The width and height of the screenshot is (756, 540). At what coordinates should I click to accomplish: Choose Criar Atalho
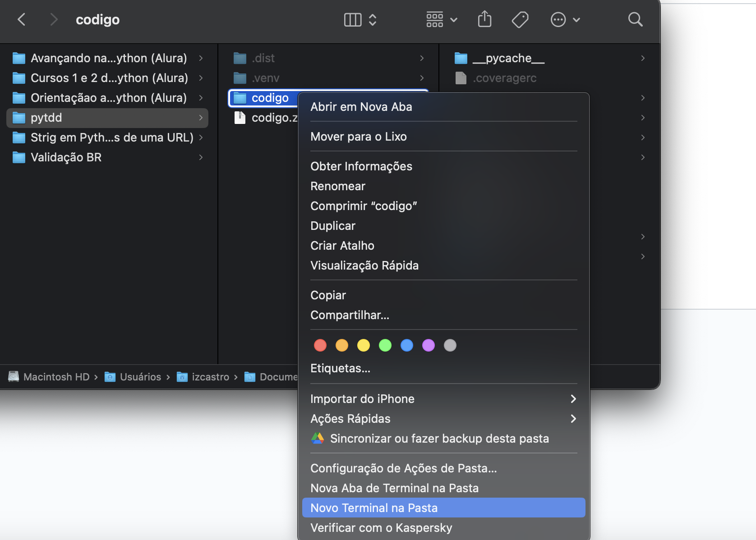(x=443, y=246)
